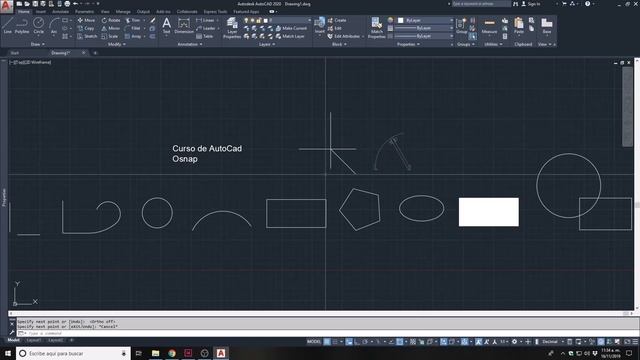The image size is (640, 360).
Task: Switch to the Start file tab
Action: tap(15, 53)
